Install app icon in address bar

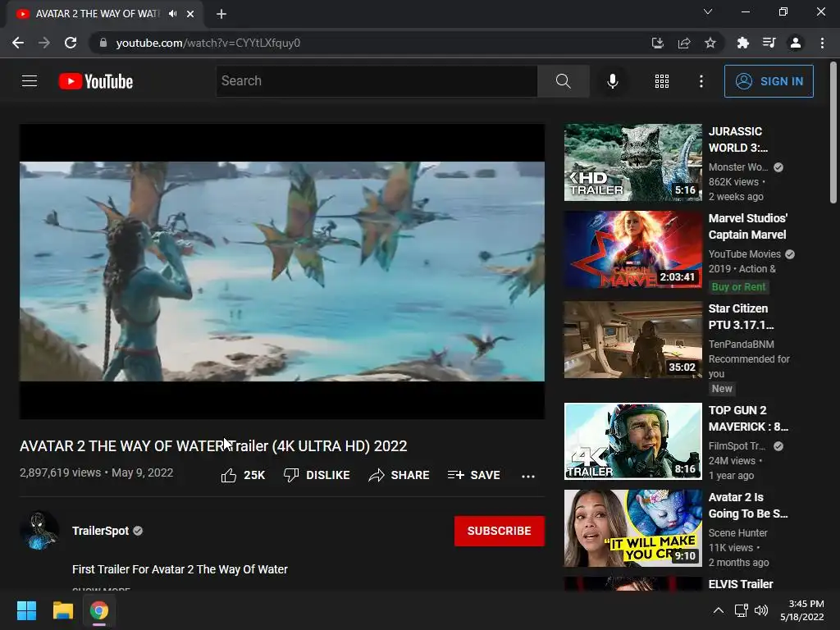657,43
